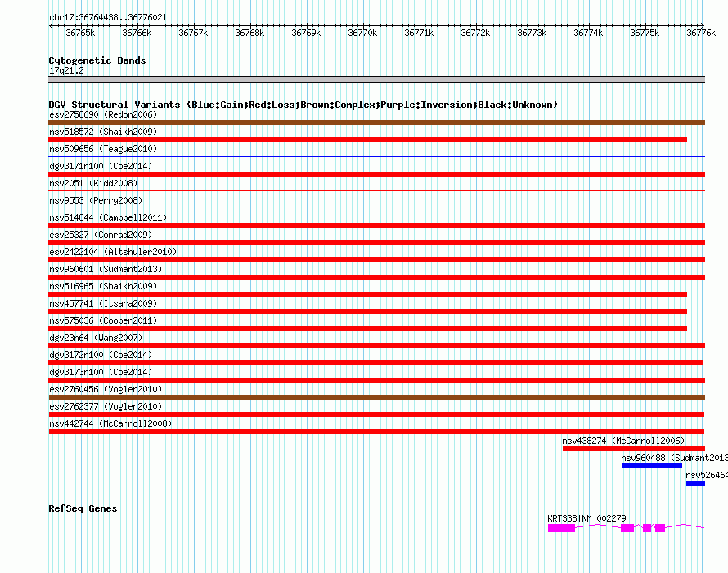Click the dgv23n64 (Wang2007) variant label
728x573 pixels.
coord(96,338)
